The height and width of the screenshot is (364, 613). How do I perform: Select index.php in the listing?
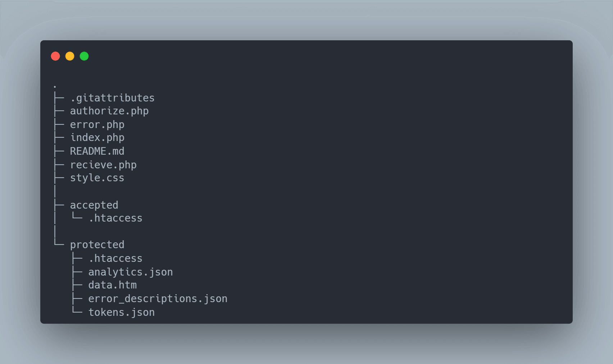[97, 138]
